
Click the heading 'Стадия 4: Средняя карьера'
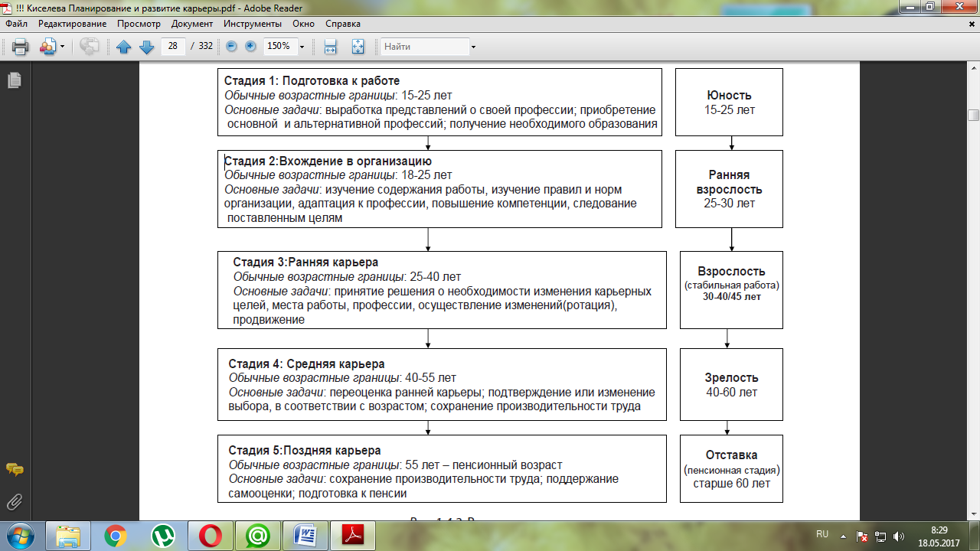click(306, 364)
